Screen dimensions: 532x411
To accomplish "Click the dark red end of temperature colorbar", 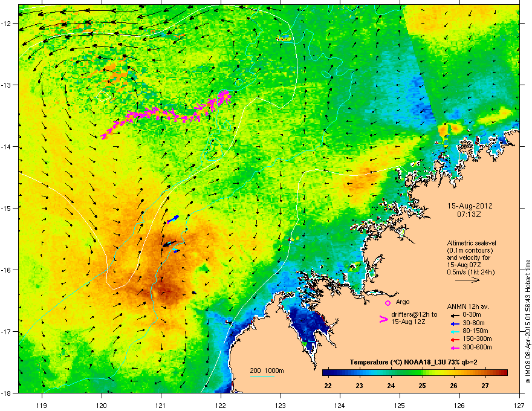I will (x=505, y=373).
